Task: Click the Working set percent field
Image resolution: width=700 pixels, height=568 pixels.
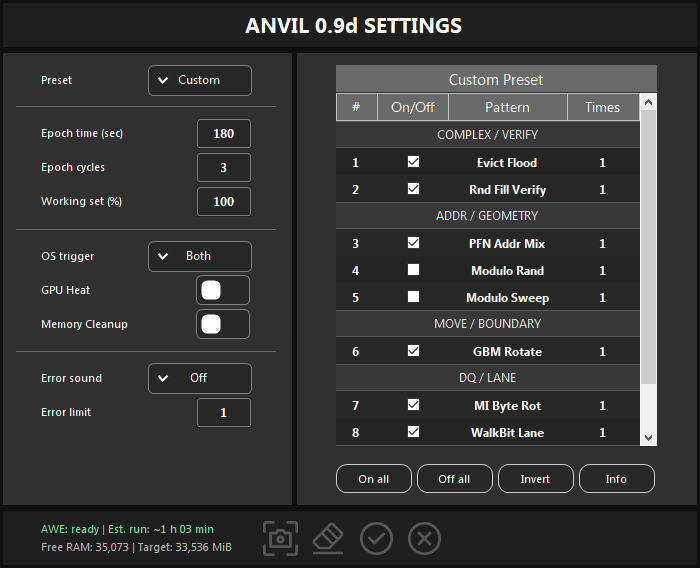Action: [224, 201]
